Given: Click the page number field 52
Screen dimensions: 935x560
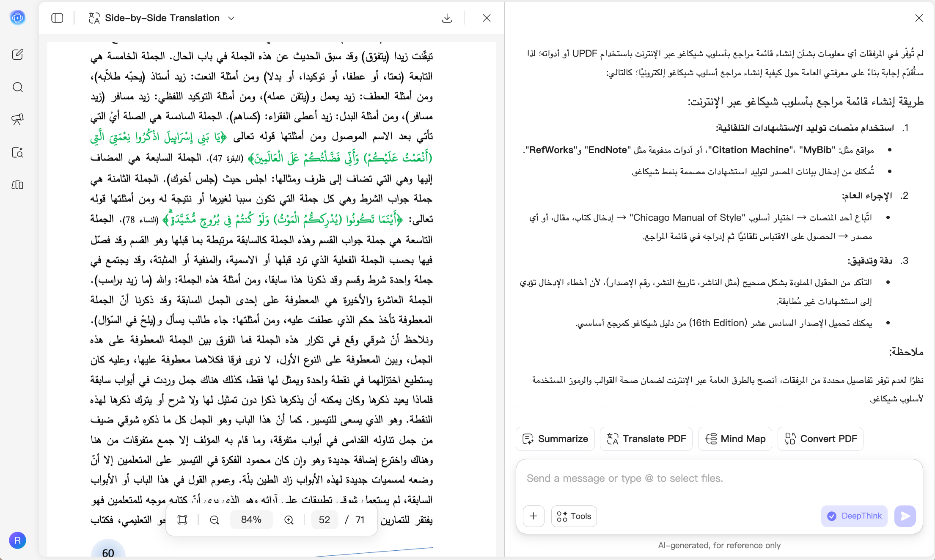Looking at the screenshot, I should (x=324, y=519).
